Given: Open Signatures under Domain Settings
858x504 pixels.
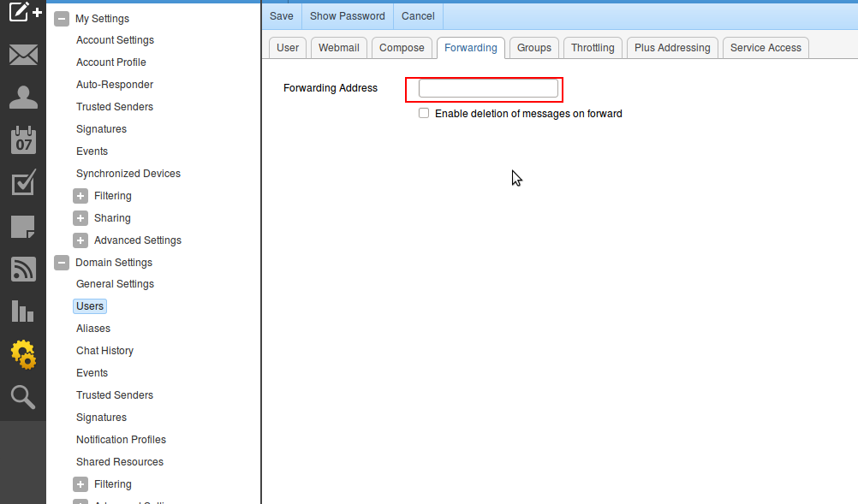Looking at the screenshot, I should coord(101,417).
